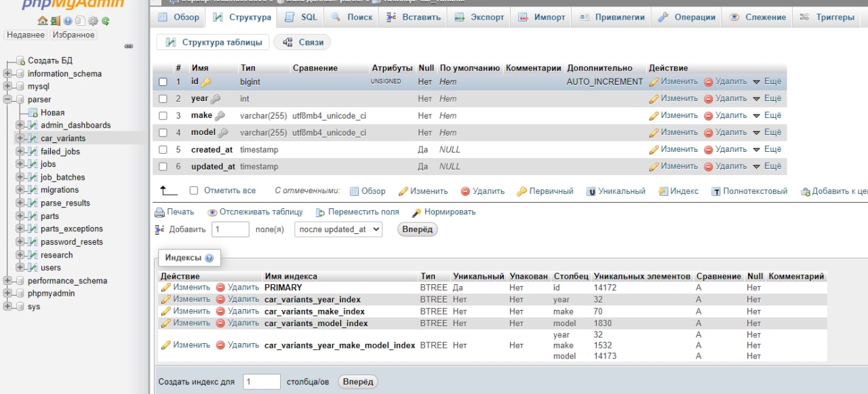Toggle the Отметить все checkbox
This screenshot has height=394, width=868.
click(194, 191)
